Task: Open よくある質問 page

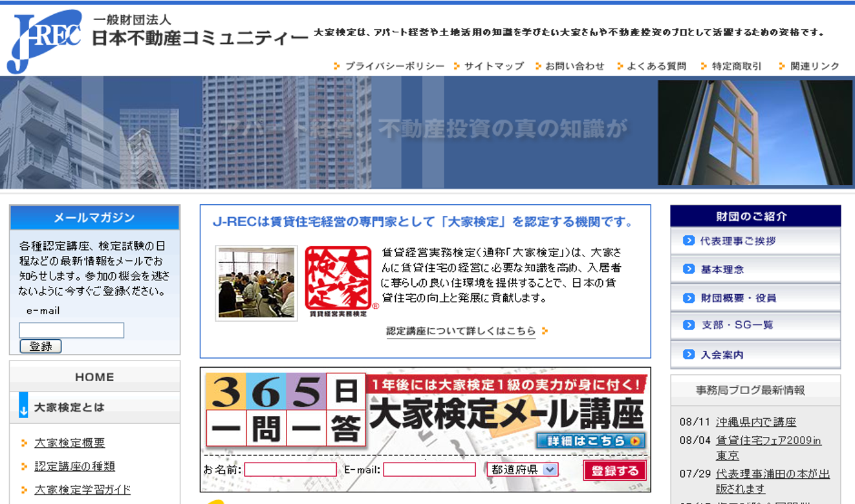Action: point(656,66)
